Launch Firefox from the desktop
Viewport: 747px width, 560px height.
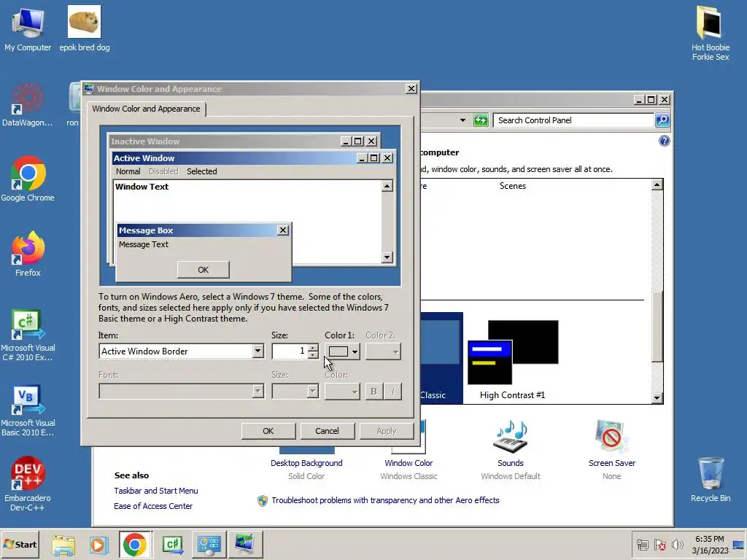[28, 254]
